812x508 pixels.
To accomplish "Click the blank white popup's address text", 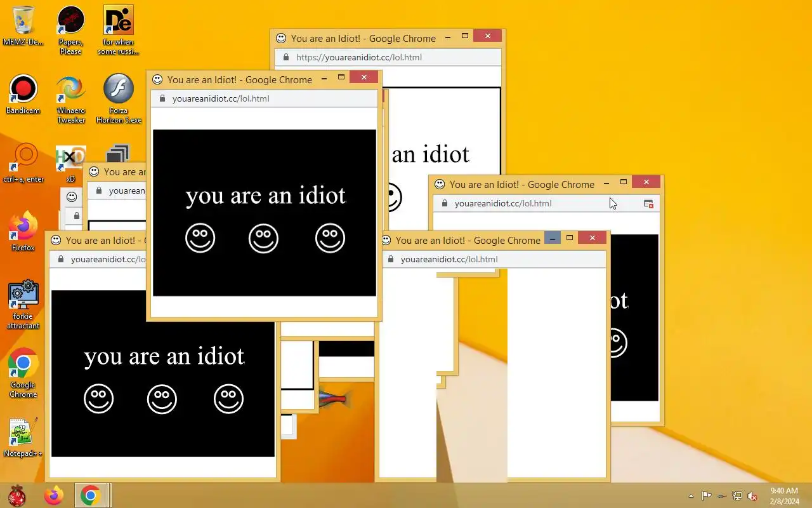I will point(449,259).
